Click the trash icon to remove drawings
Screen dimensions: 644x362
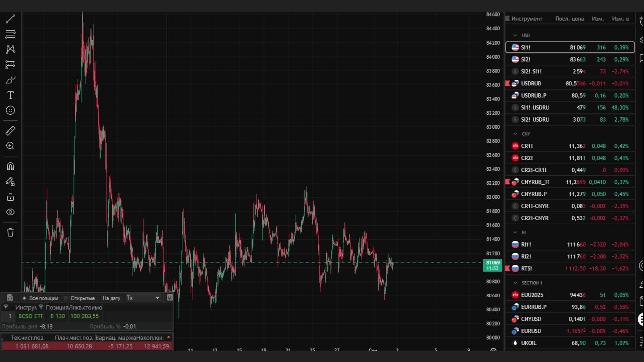(x=10, y=232)
